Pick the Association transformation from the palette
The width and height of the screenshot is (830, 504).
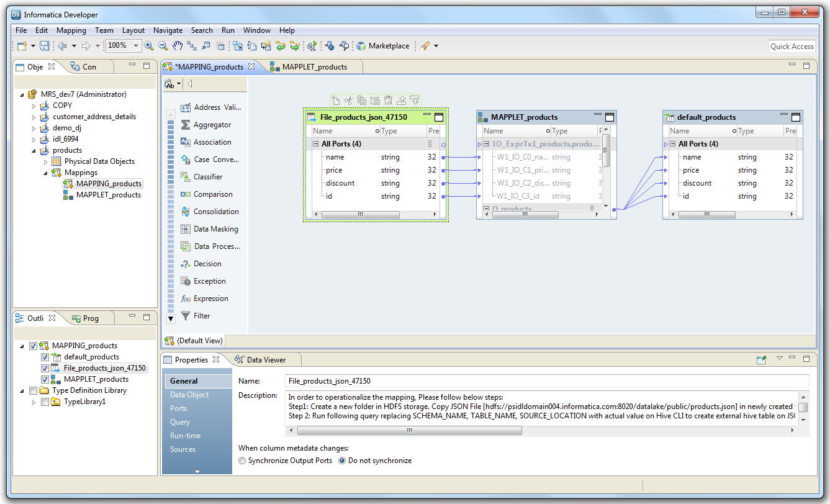[205, 142]
